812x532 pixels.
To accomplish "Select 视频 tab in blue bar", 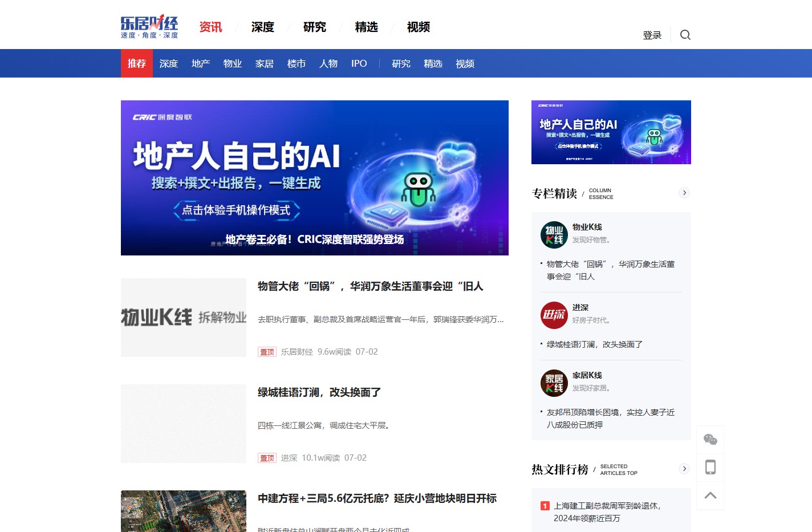I will [x=465, y=63].
